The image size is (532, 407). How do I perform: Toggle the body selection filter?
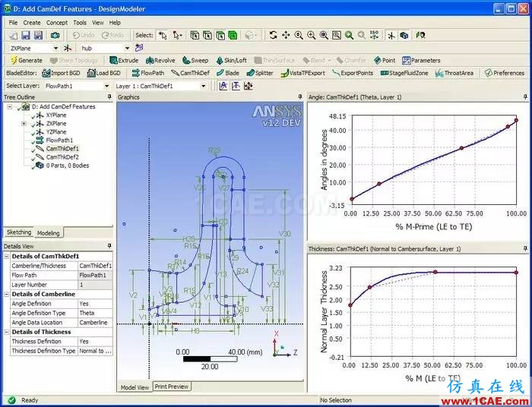(x=233, y=35)
